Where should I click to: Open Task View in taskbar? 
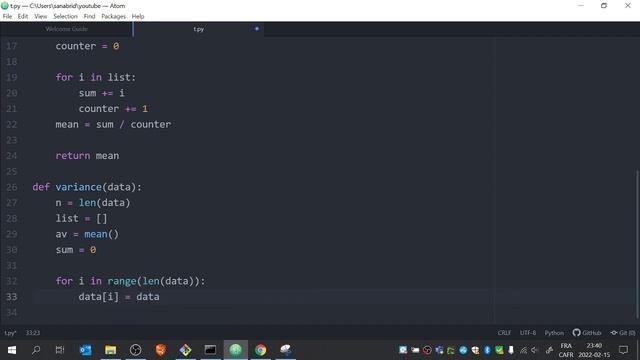[x=60, y=350]
